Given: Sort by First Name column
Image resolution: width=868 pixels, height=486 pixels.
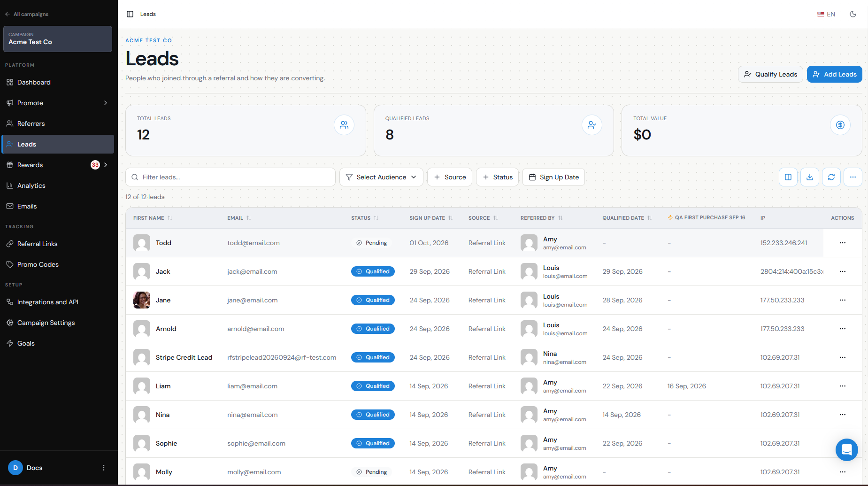Looking at the screenshot, I should [153, 218].
